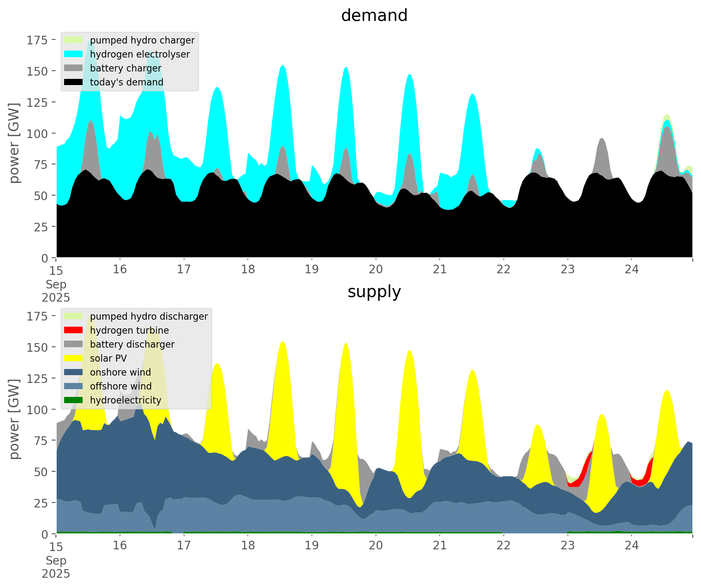
Task: Click the red hydrogen turbine legend swatch
Action: [x=74, y=330]
